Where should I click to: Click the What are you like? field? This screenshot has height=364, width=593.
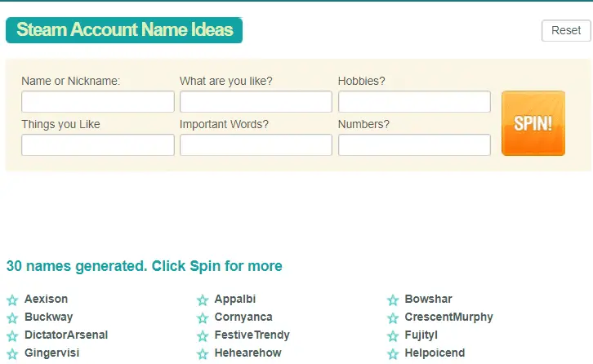click(x=256, y=102)
